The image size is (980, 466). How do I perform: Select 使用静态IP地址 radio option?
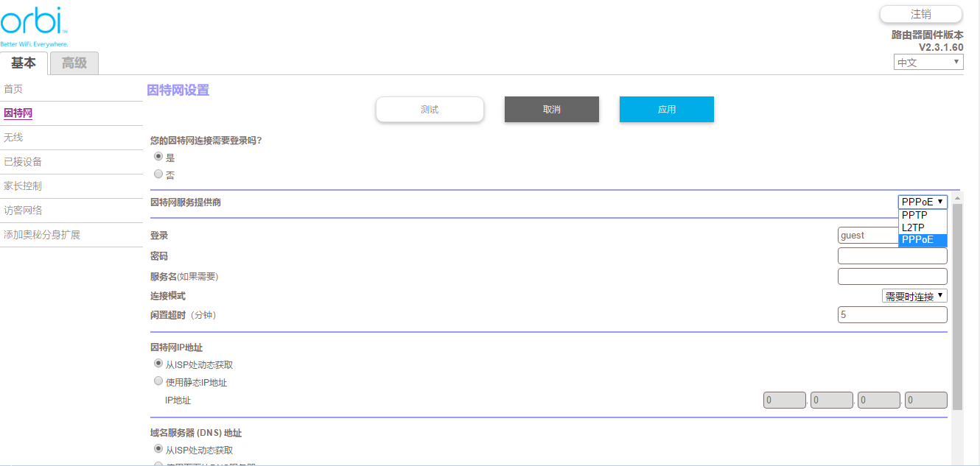pyautogui.click(x=158, y=382)
